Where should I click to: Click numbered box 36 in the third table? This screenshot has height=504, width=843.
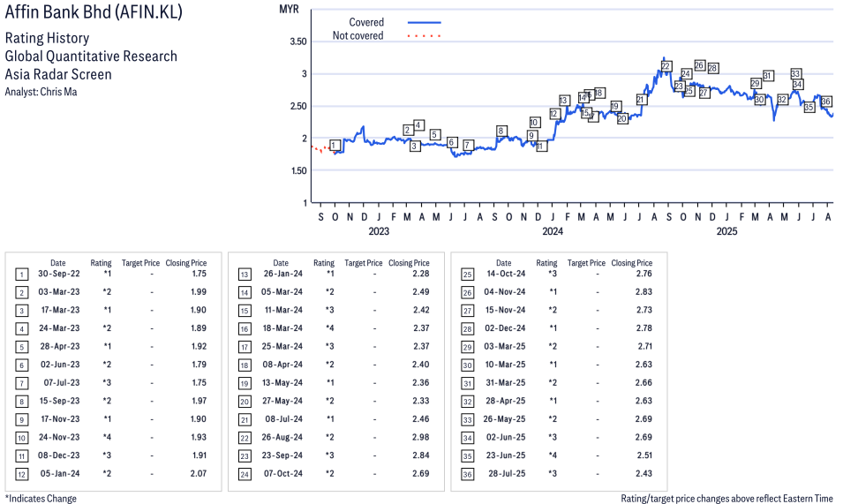(468, 475)
